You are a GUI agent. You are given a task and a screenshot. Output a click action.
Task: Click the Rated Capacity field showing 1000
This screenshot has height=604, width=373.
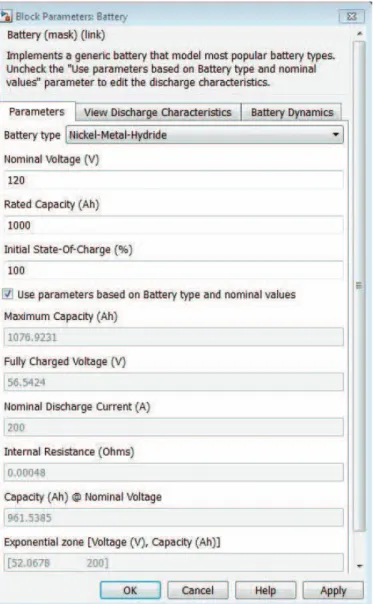click(173, 225)
